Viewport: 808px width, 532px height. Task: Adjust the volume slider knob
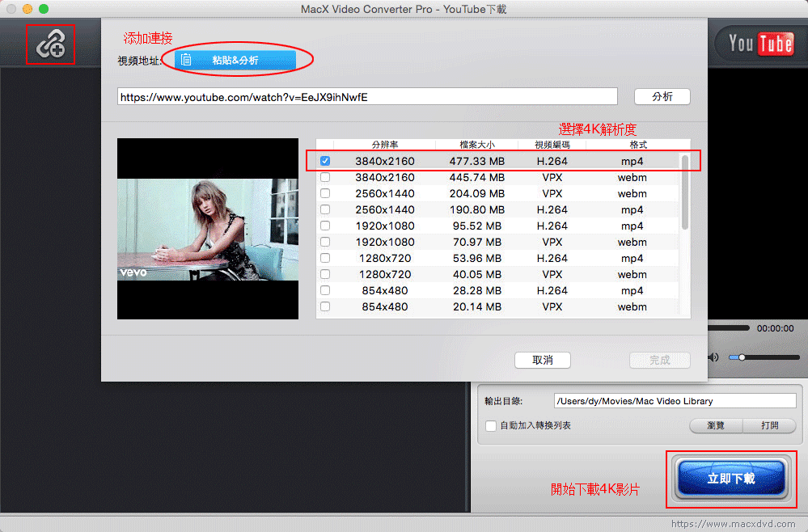click(x=742, y=357)
